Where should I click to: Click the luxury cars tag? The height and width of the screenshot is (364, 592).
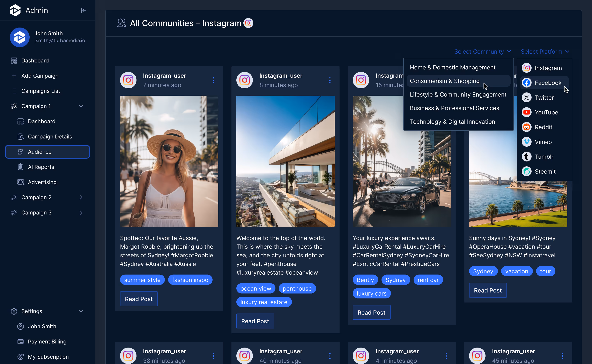click(371, 293)
